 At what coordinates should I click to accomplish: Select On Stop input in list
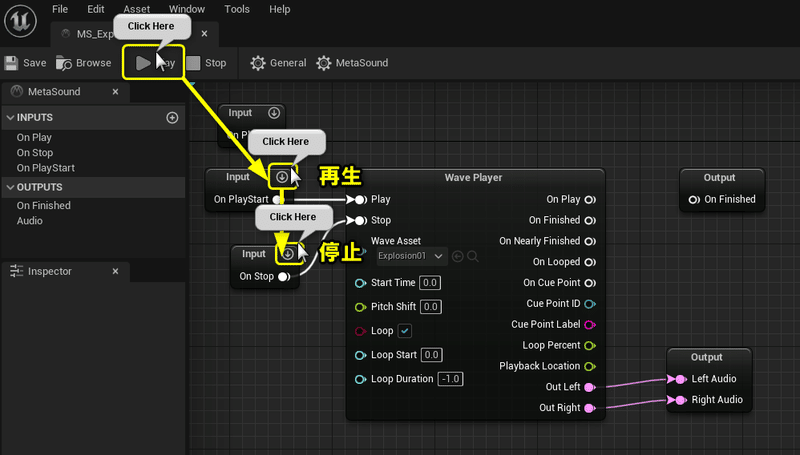pyautogui.click(x=35, y=153)
